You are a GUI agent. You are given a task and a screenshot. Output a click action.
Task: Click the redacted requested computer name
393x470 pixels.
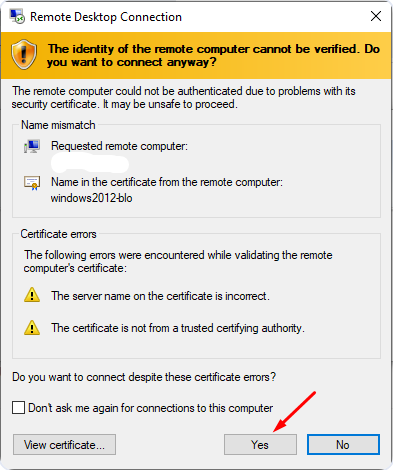coord(90,164)
